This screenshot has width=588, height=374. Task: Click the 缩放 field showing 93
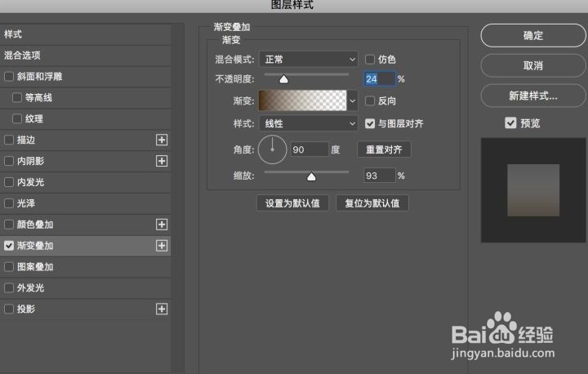(x=380, y=176)
